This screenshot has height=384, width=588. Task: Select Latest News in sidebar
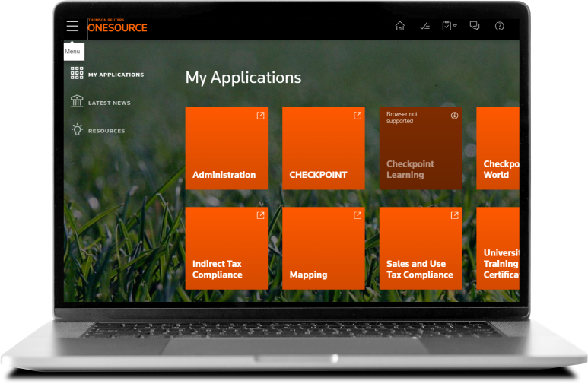[109, 103]
